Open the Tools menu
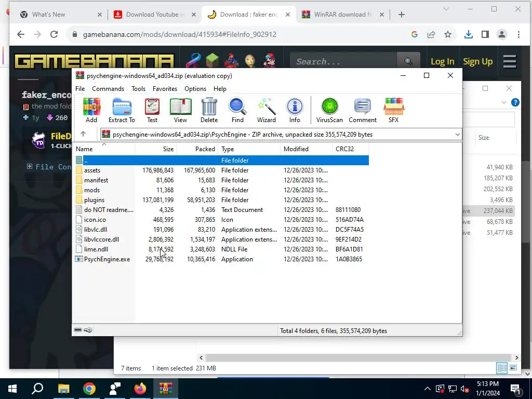This screenshot has width=532, height=399. (138, 88)
